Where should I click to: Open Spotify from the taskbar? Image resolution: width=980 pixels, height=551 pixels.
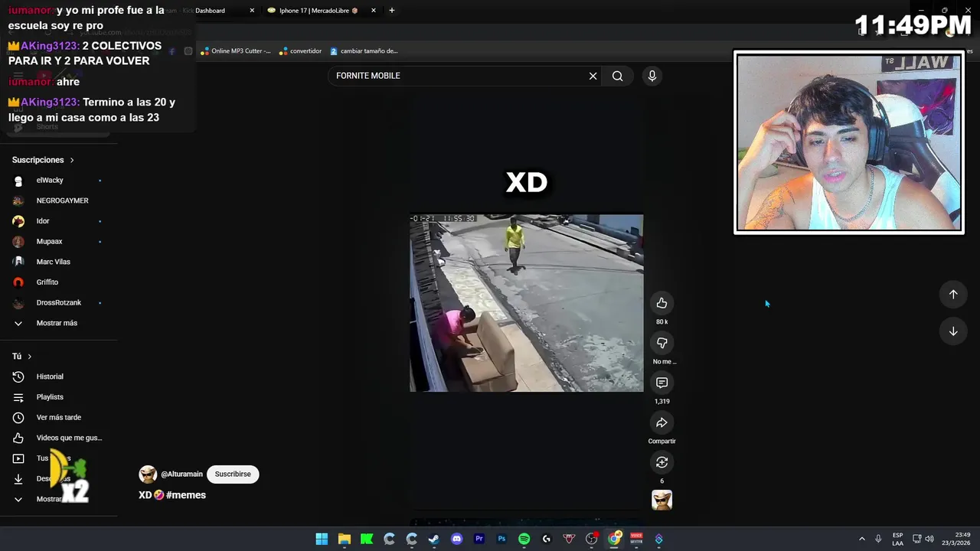(x=524, y=539)
